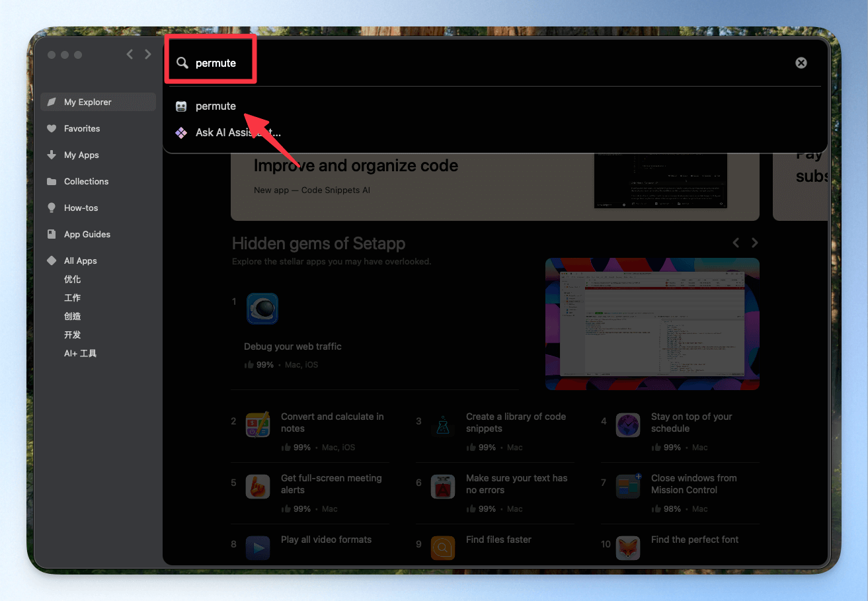Click inside the permute search field

coord(489,63)
